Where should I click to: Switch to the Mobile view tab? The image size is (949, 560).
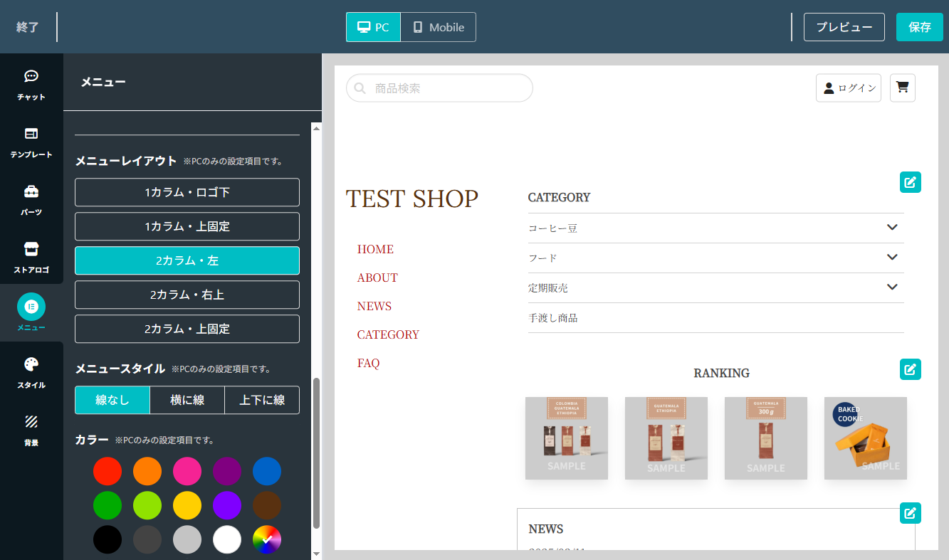click(x=438, y=27)
